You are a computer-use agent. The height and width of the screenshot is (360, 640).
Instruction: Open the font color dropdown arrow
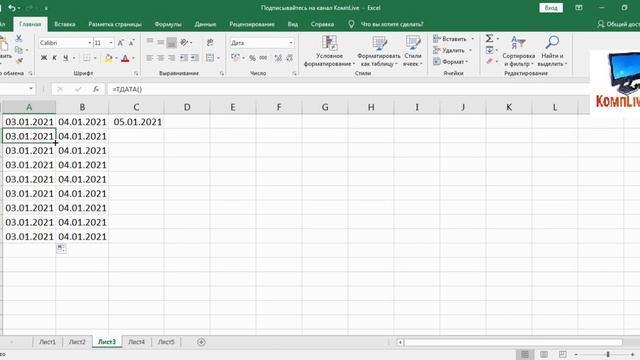[x=133, y=58]
